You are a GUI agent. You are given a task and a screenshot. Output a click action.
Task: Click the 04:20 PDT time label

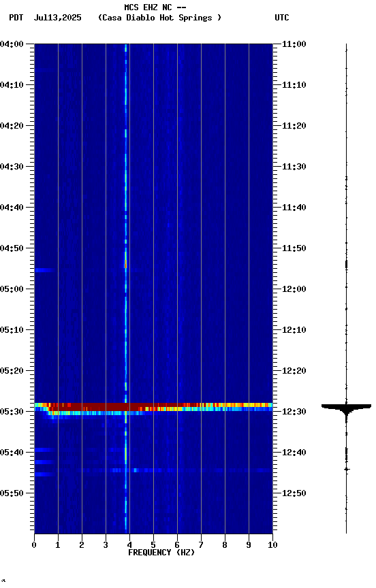click(12, 126)
